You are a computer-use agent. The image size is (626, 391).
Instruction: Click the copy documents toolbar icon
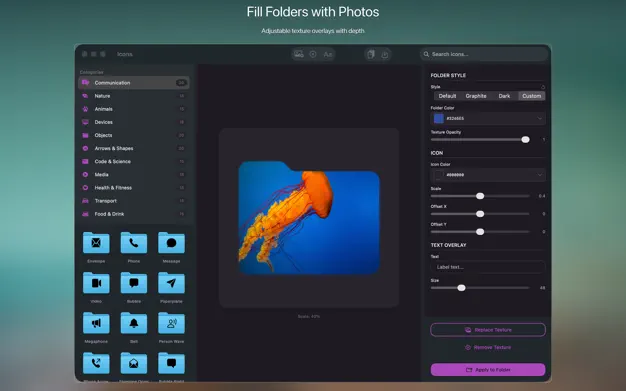point(371,54)
